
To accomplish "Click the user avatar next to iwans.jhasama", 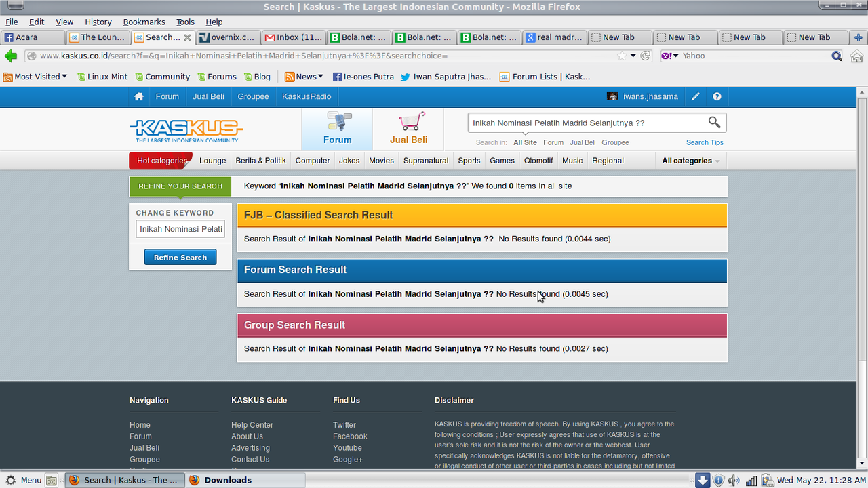I will point(612,96).
